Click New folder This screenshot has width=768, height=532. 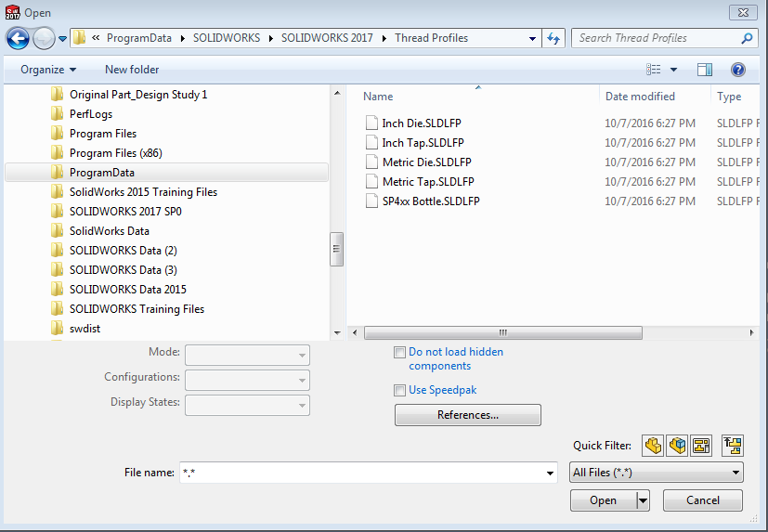pos(132,70)
